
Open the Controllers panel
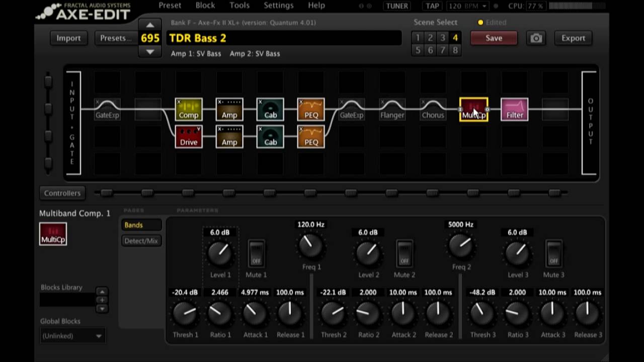[62, 193]
